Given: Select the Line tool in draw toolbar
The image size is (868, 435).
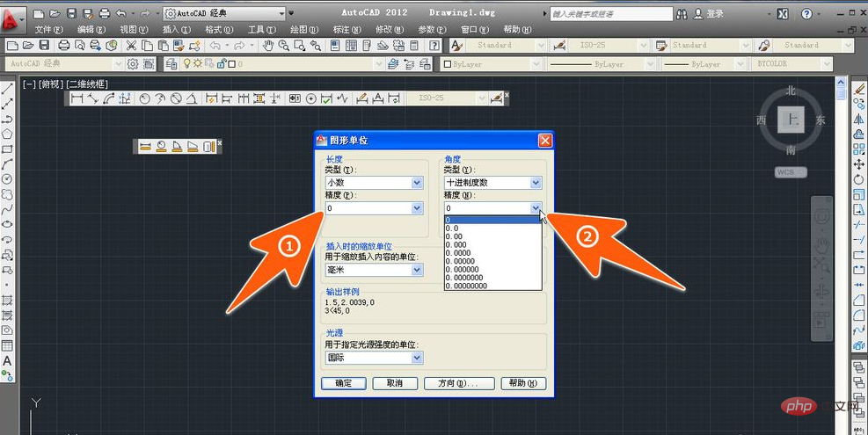Looking at the screenshot, I should click(7, 89).
